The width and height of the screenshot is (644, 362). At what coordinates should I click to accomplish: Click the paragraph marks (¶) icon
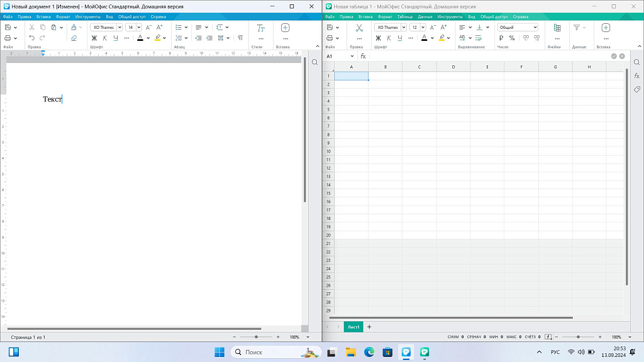coord(240,38)
